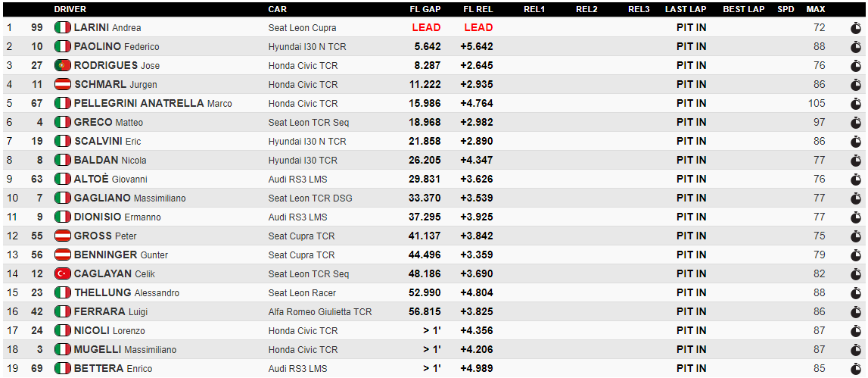Click the Turkish flag beside CAGLAYAN
The width and height of the screenshot is (868, 378).
63,273
